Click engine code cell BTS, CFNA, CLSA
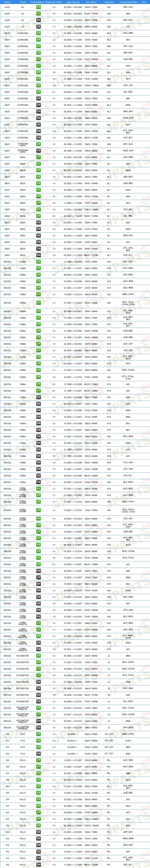Viewport: 150px width, 868px height. click(x=128, y=377)
